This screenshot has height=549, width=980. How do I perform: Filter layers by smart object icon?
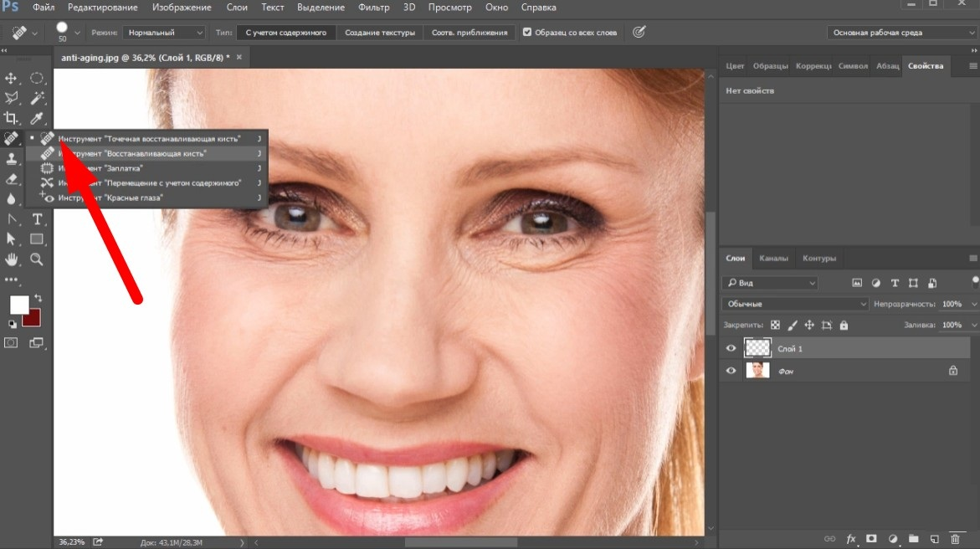pos(931,283)
